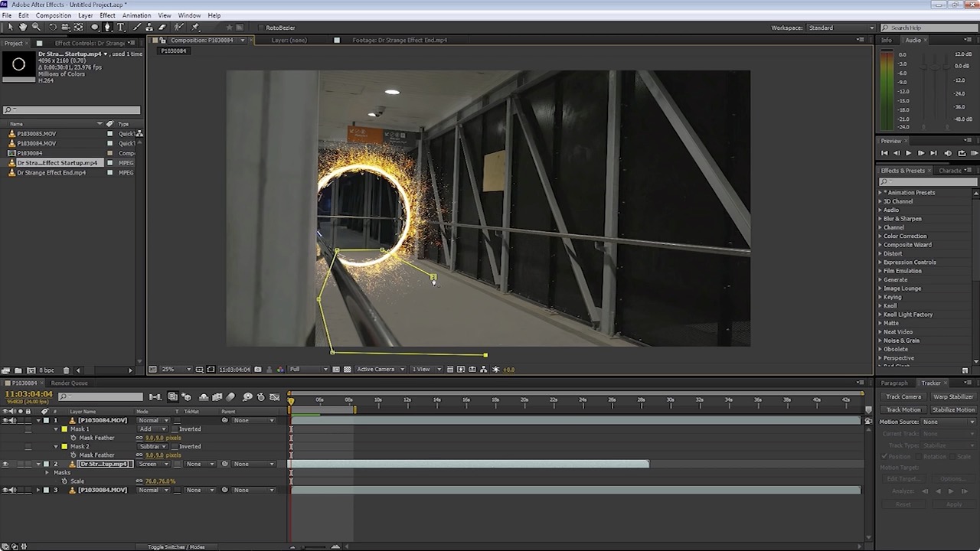The height and width of the screenshot is (551, 980).
Task: Switch to the Render Queue tab
Action: [x=69, y=383]
